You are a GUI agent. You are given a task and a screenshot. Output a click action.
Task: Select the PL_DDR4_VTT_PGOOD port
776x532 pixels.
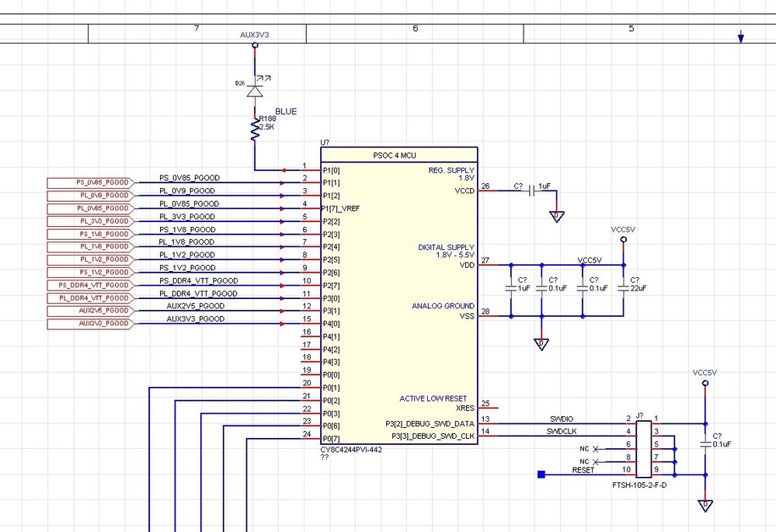[91, 298]
